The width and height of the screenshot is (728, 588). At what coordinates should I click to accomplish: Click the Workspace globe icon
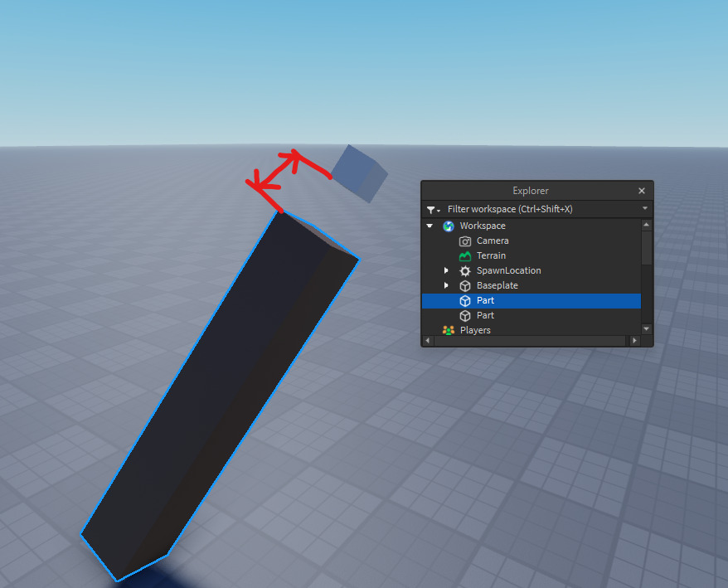pos(448,226)
